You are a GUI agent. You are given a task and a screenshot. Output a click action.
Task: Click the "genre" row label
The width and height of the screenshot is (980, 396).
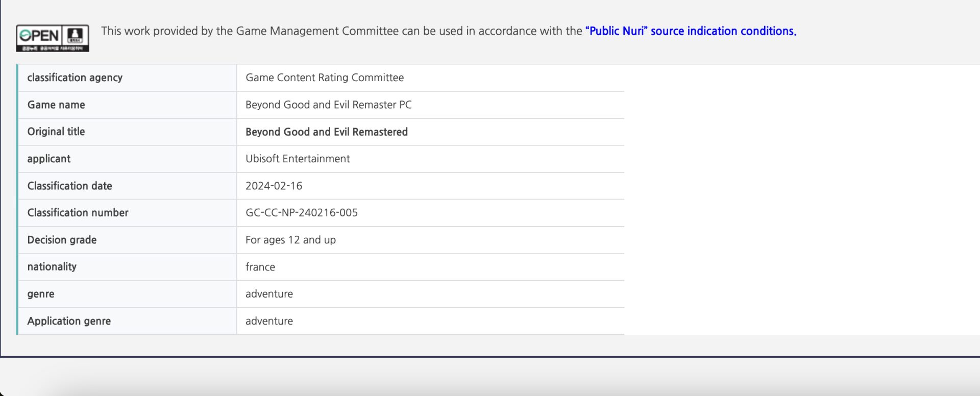(40, 294)
